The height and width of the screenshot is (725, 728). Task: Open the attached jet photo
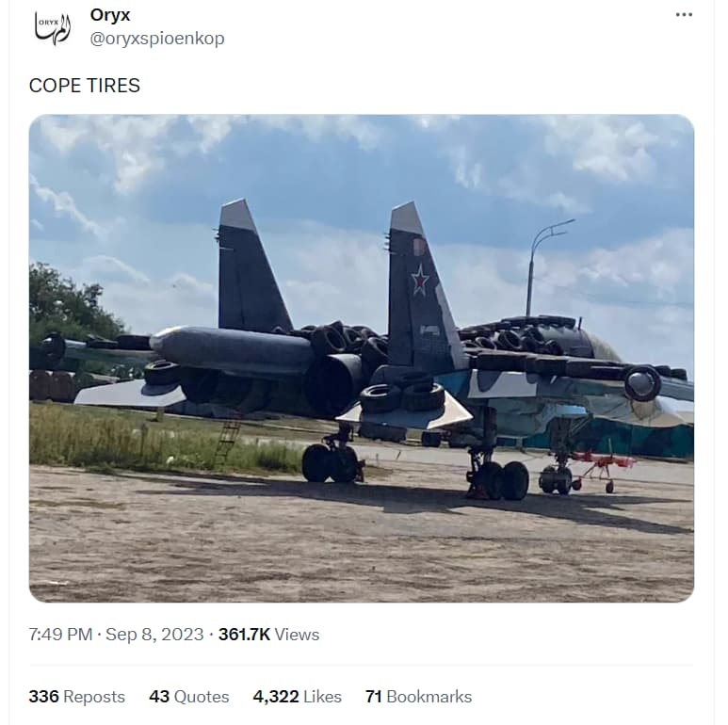362,358
